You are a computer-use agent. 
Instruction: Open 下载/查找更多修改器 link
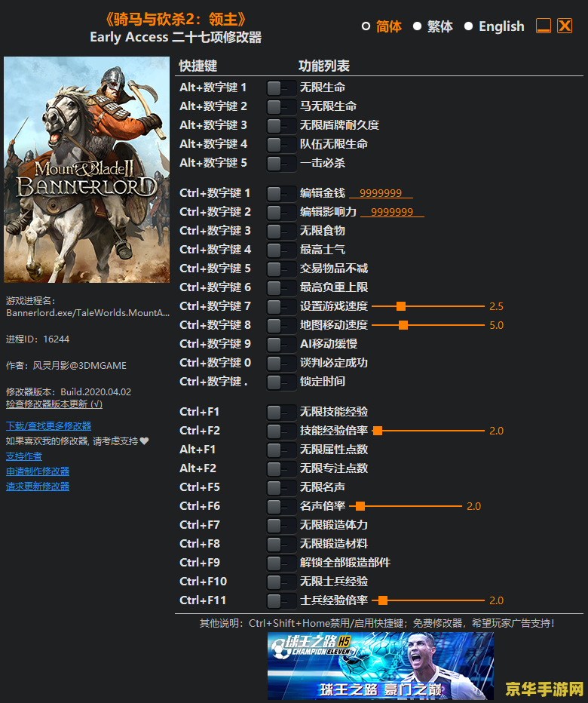(x=48, y=425)
